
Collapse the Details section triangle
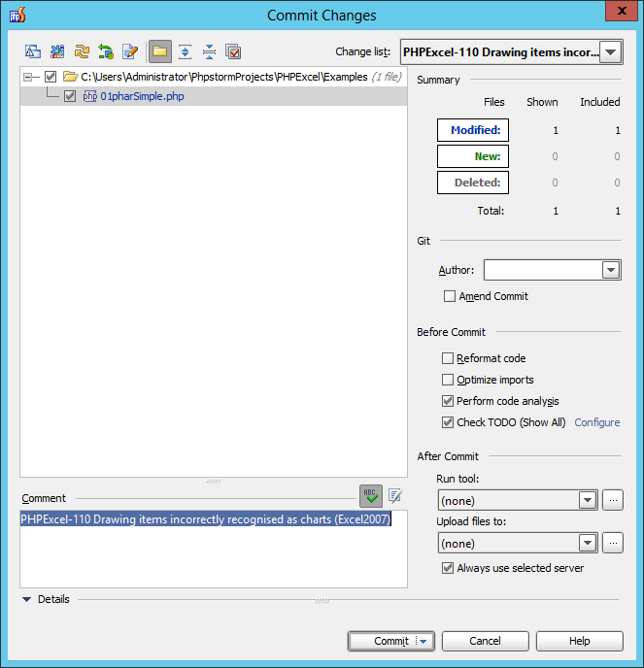tap(26, 599)
